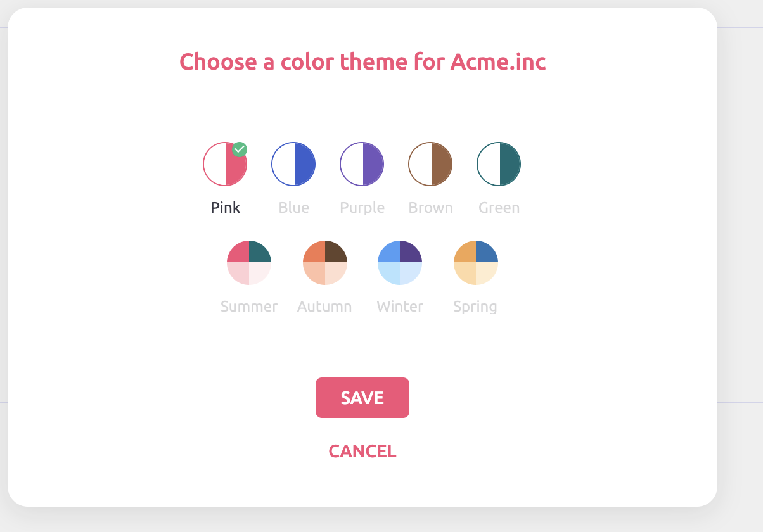This screenshot has width=763, height=532.
Task: Click the green checkmark on Pink theme
Action: tap(240, 149)
